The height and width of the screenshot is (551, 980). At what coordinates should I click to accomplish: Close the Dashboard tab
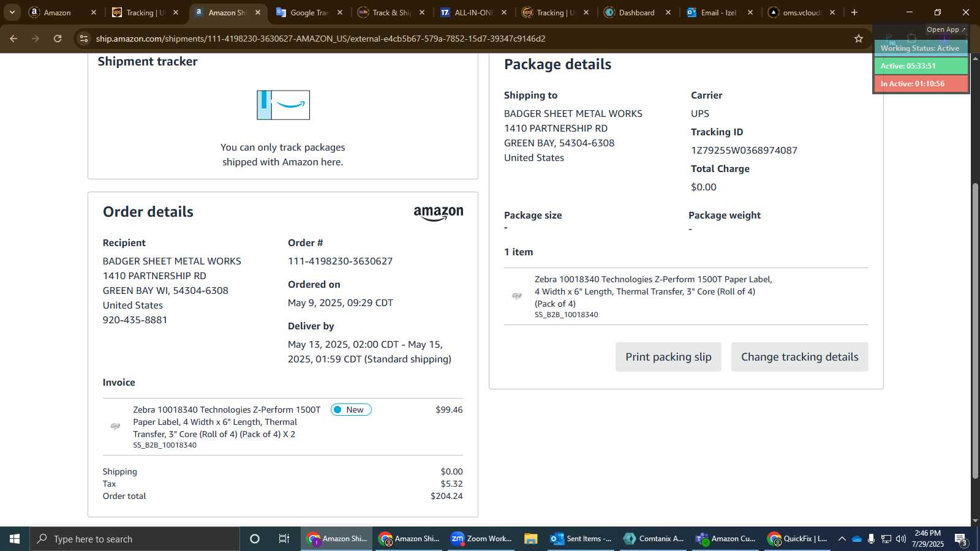pyautogui.click(x=668, y=12)
